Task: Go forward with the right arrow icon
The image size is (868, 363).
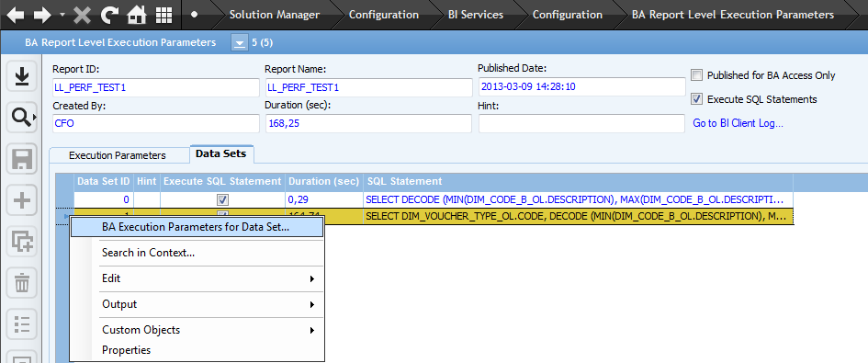Action: pyautogui.click(x=42, y=15)
